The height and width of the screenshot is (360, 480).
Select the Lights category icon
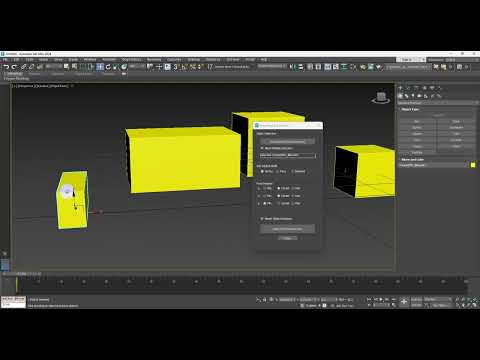click(413, 96)
